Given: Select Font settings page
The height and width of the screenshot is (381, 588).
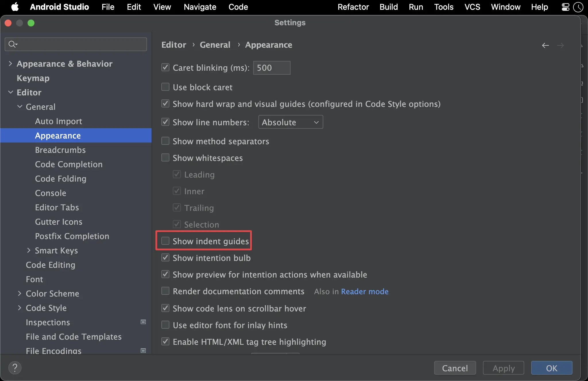Looking at the screenshot, I should [x=34, y=279].
